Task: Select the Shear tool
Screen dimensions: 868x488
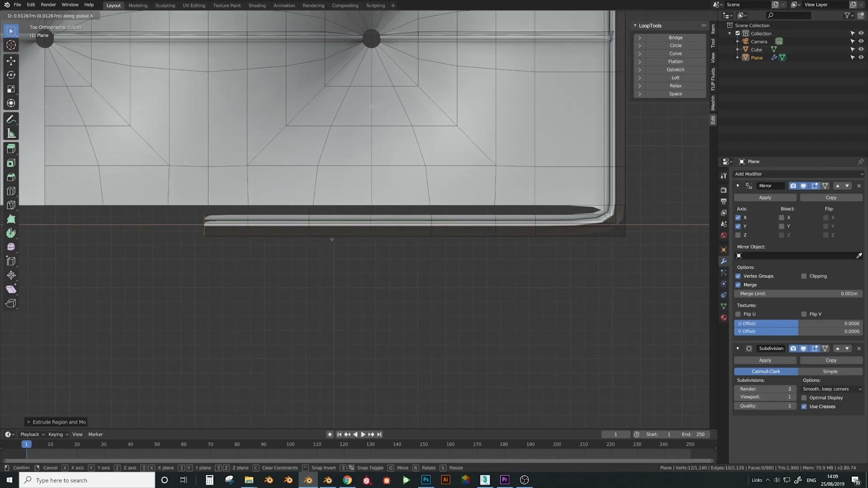Action: pos(11,289)
